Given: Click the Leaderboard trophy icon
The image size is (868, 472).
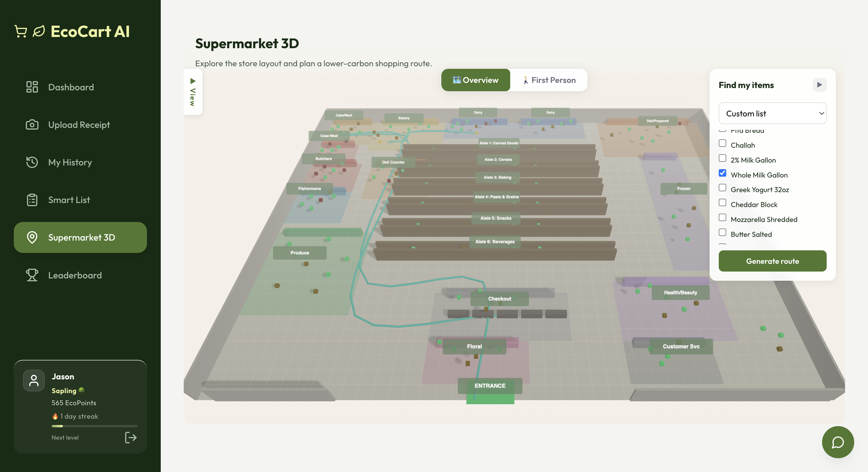Looking at the screenshot, I should point(32,275).
